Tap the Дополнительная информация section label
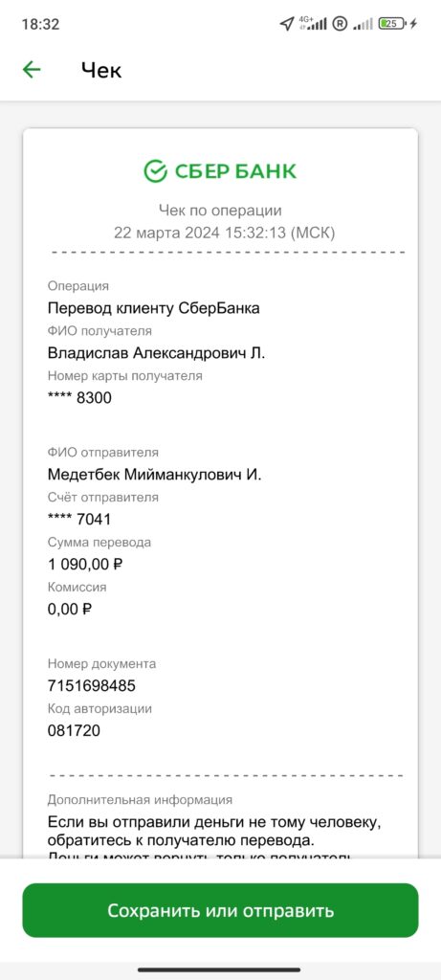 [140, 800]
